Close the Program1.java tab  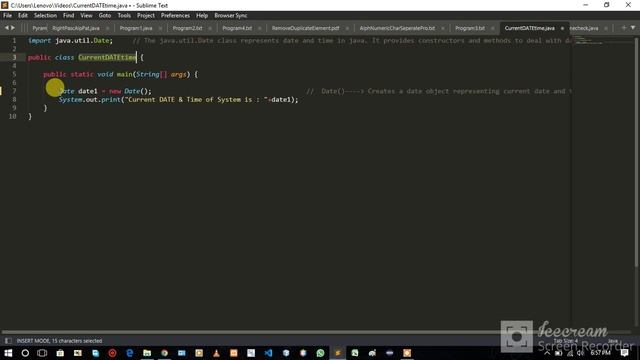(x=160, y=28)
